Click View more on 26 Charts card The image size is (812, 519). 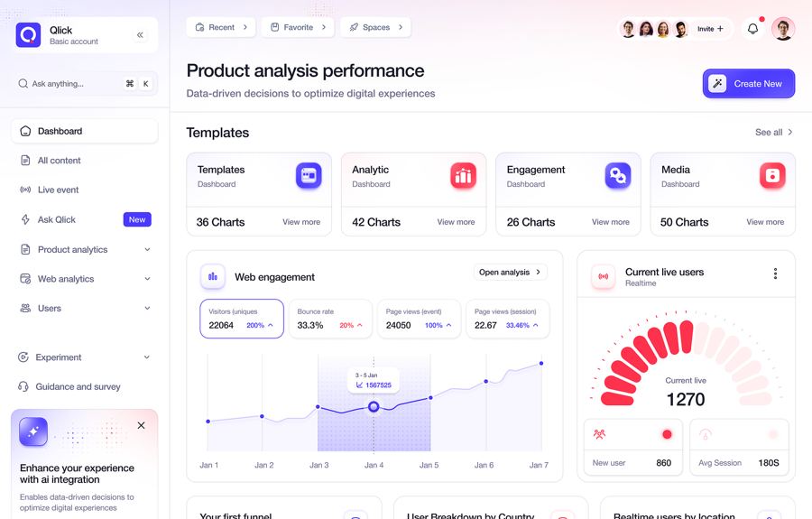click(x=611, y=222)
